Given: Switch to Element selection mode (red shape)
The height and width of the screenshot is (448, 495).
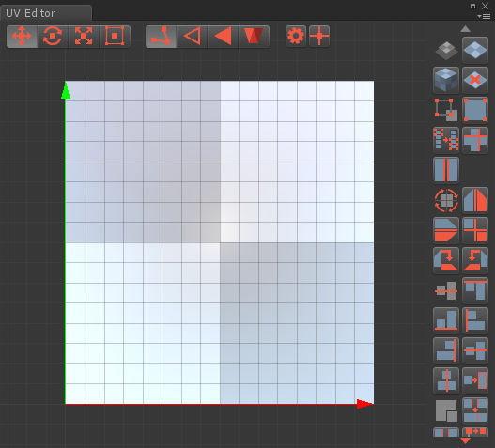Looking at the screenshot, I should pyautogui.click(x=254, y=37).
